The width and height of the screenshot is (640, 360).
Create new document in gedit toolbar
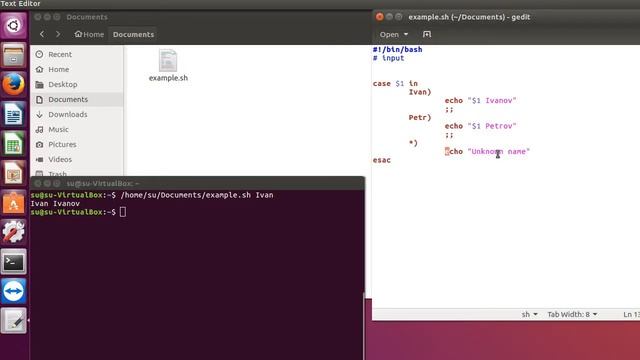tap(427, 34)
